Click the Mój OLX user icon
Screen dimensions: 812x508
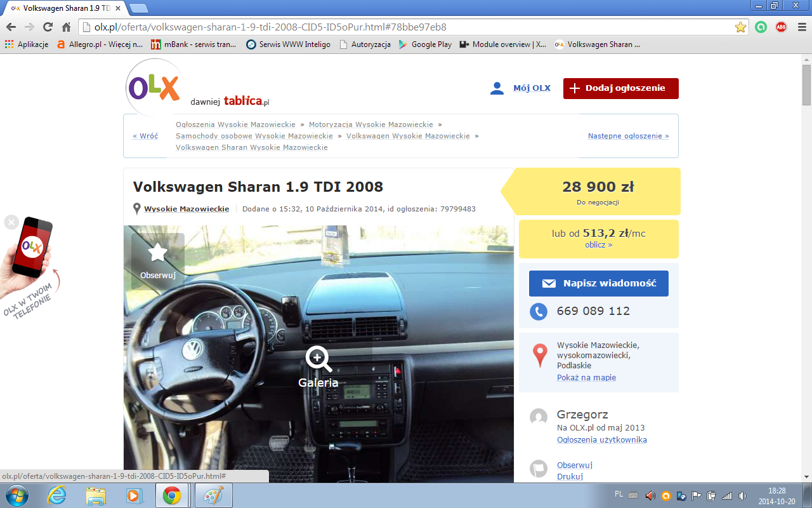(x=497, y=88)
